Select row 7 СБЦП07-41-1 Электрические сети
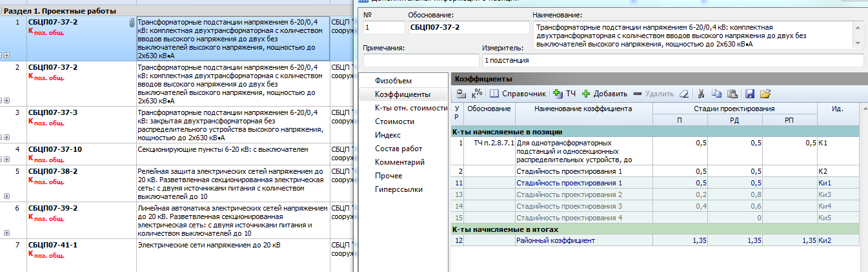Screen dimensions: 868x272 tap(176, 256)
